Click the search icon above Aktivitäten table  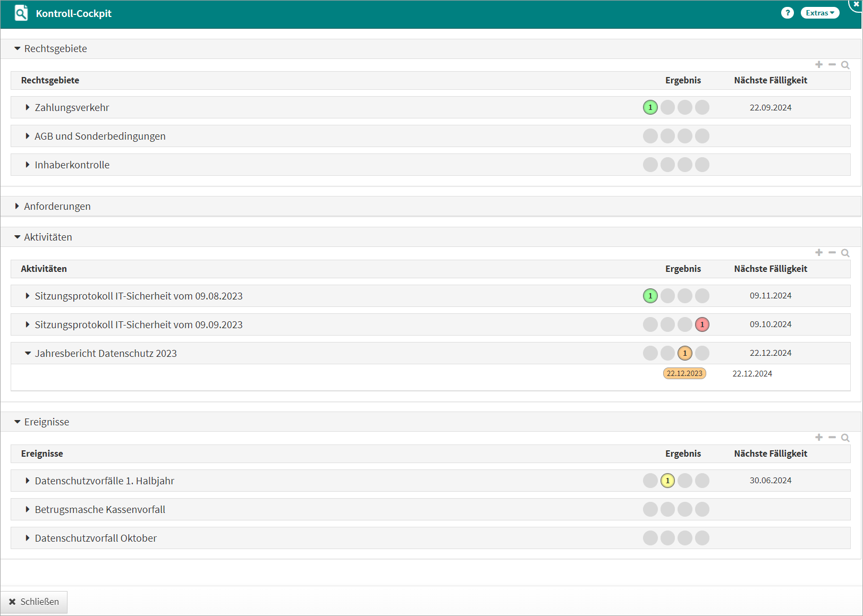[845, 253]
